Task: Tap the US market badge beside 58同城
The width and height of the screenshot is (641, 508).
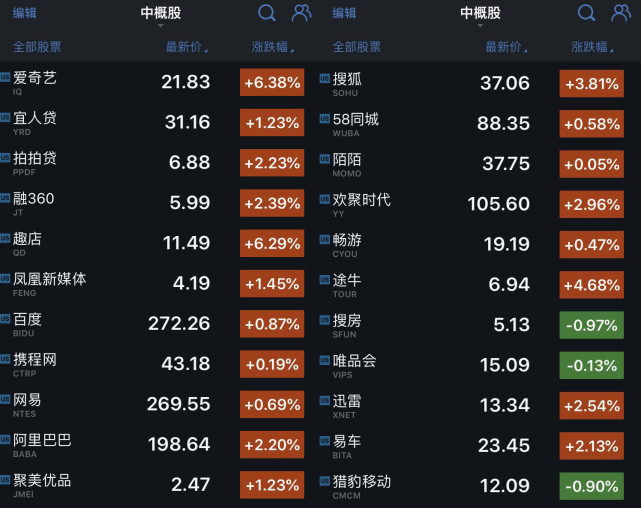Action: pos(325,119)
